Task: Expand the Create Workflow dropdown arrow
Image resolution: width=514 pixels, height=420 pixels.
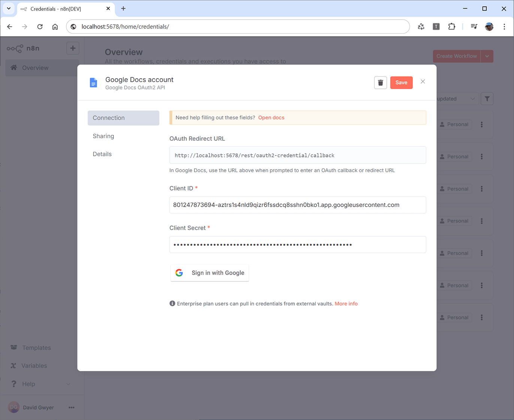Action: click(487, 56)
